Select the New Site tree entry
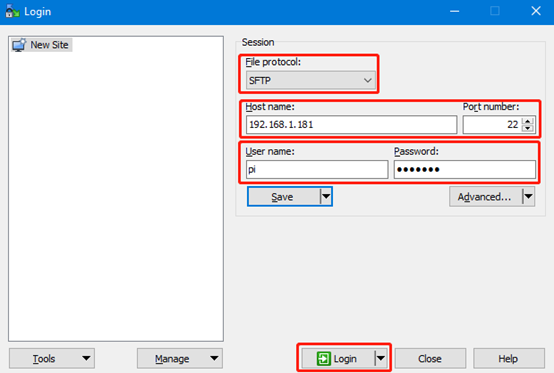 click(x=42, y=45)
